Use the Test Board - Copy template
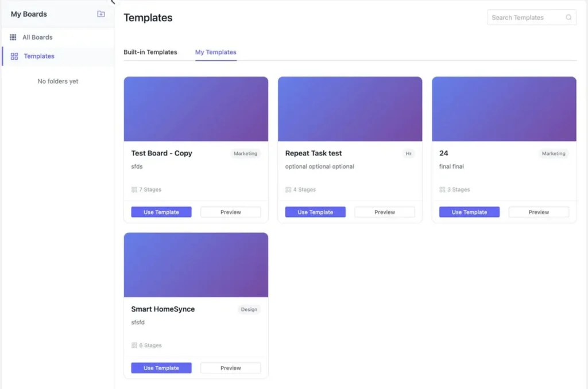Image resolution: width=588 pixels, height=389 pixels. [x=161, y=212]
